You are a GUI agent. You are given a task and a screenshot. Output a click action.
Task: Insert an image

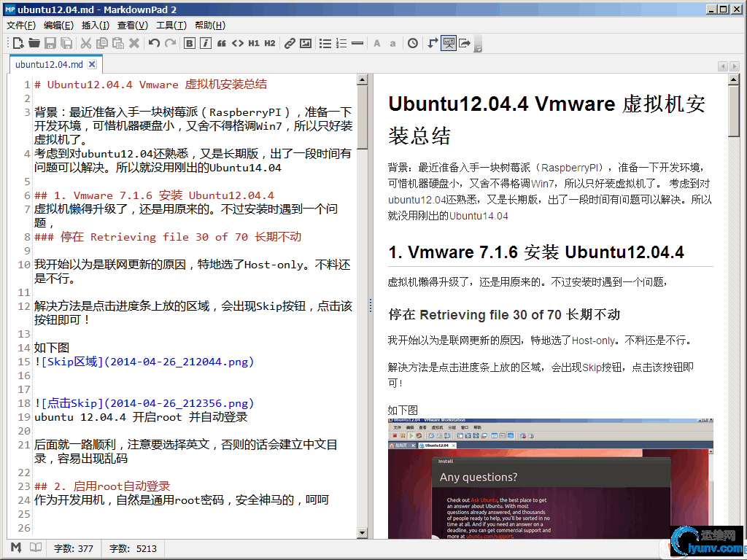(306, 43)
